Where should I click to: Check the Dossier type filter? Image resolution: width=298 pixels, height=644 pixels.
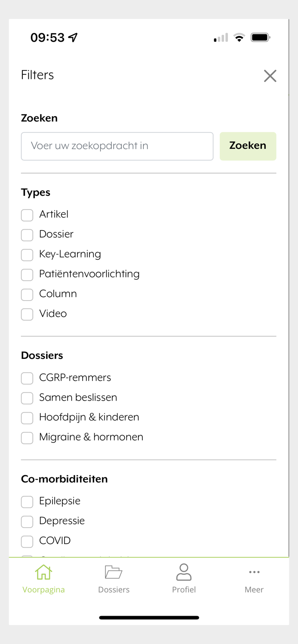[x=27, y=235]
